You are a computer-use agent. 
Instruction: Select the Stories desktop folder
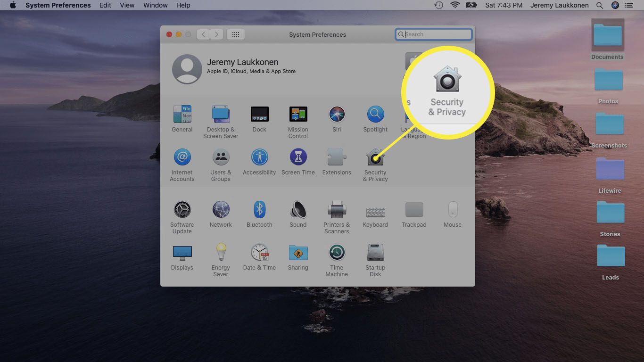point(610,219)
